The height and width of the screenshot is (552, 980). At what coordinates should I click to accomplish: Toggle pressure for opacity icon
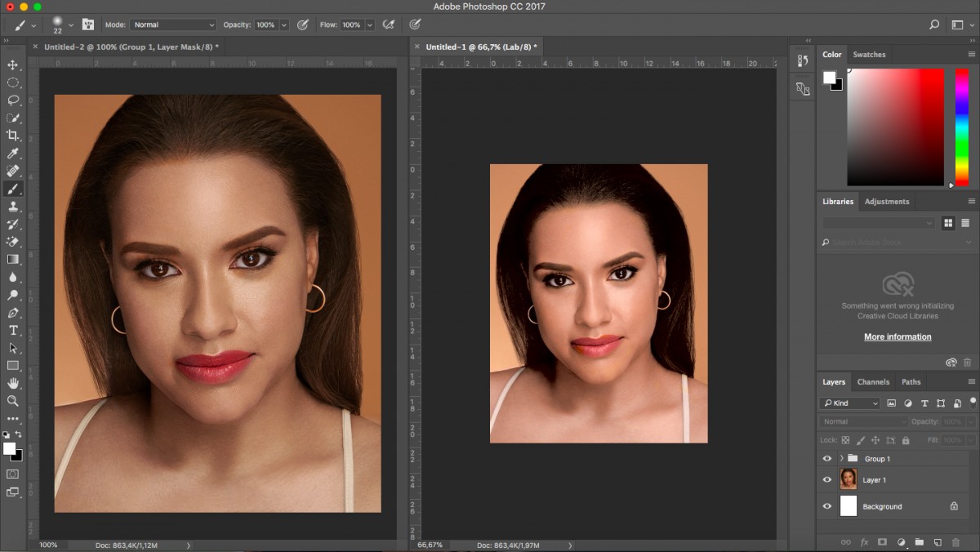[x=303, y=24]
